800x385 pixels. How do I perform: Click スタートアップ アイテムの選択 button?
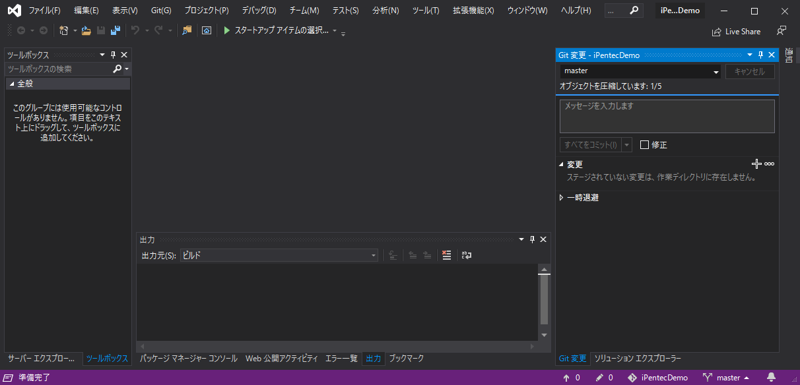coord(276,31)
